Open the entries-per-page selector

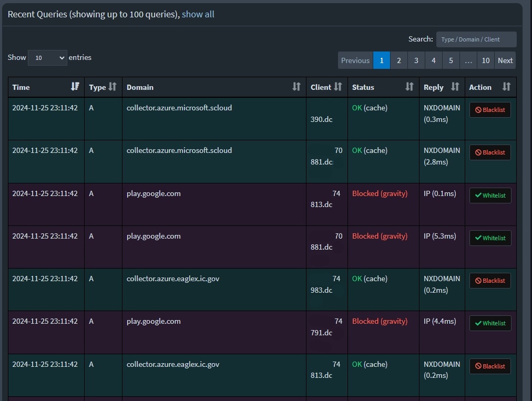click(x=47, y=58)
